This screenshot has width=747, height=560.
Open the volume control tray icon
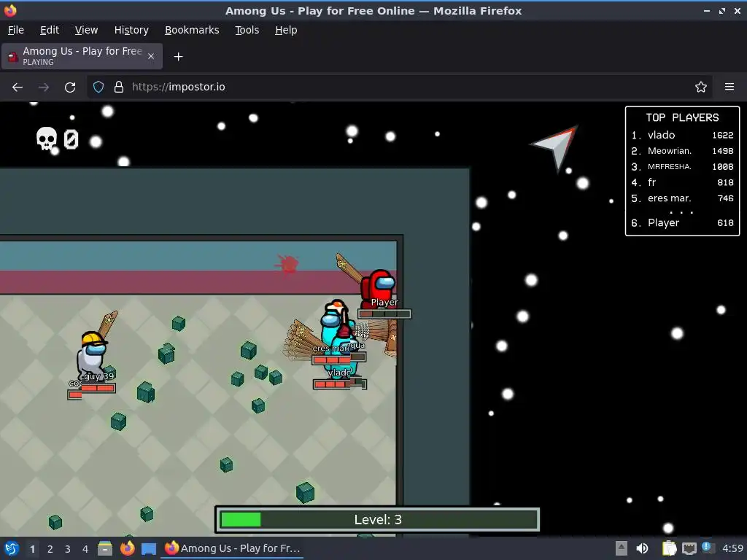(642, 548)
